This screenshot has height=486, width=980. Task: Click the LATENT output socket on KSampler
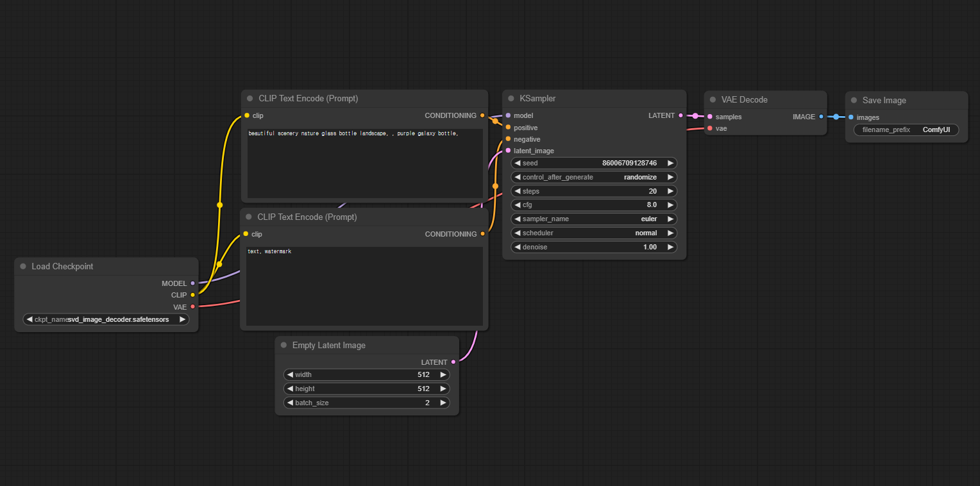[680, 115]
